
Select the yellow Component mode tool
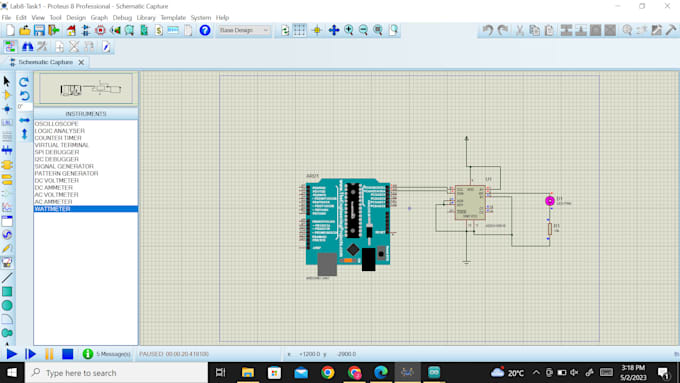7,95
